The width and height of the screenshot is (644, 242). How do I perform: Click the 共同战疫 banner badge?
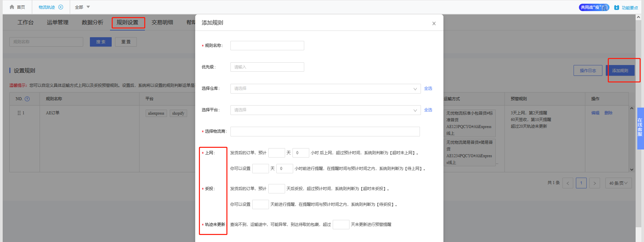coord(594,7)
